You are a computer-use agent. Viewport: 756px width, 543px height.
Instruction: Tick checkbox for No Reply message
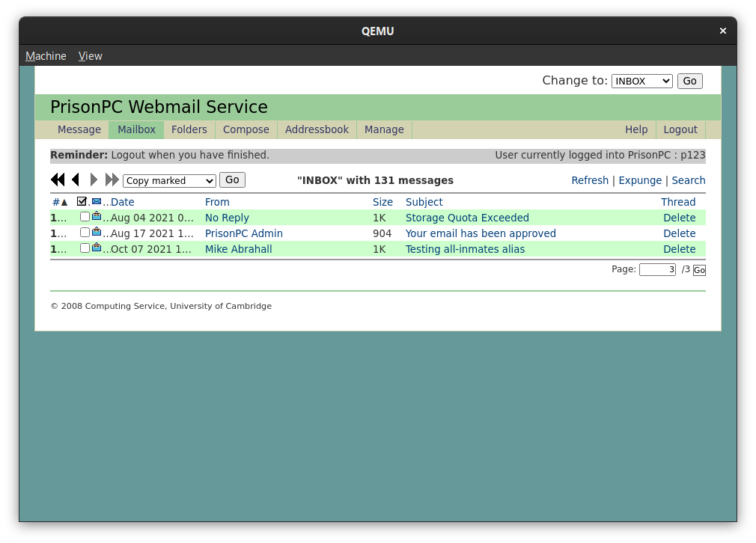click(85, 217)
